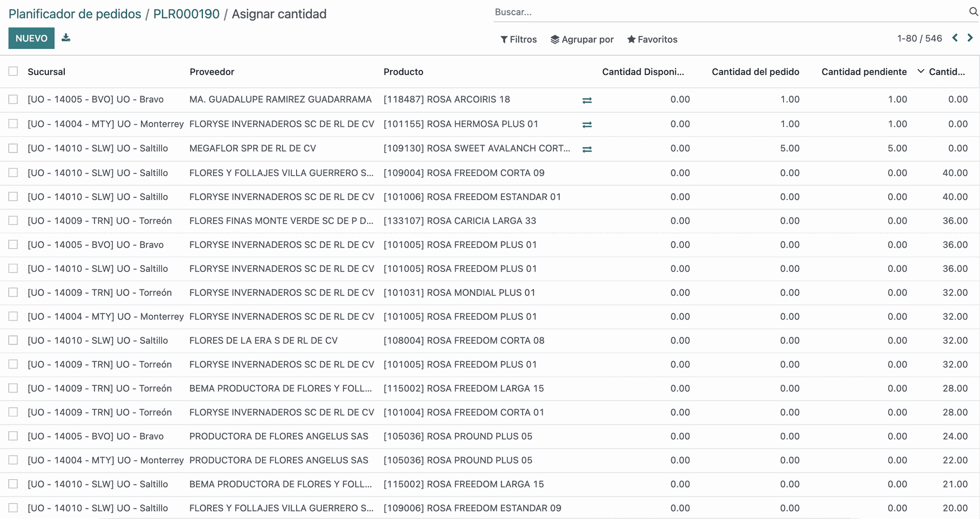Click the NUEVO button

31,38
